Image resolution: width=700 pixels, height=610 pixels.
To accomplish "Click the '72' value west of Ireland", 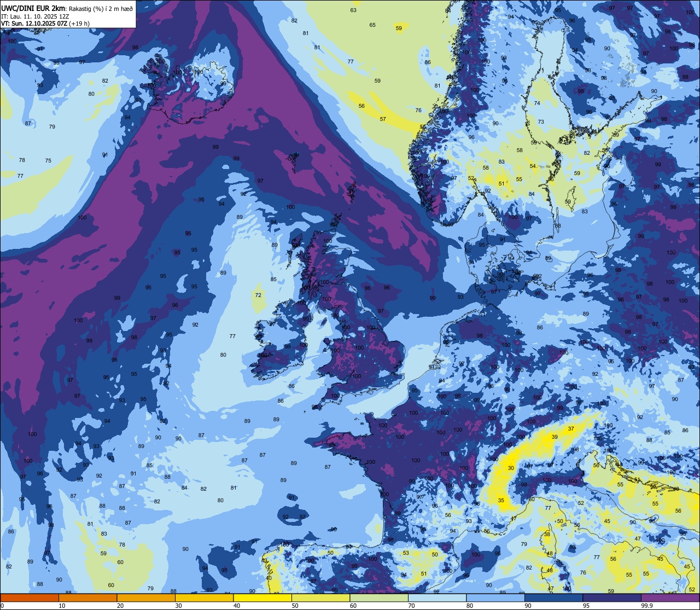I will pyautogui.click(x=258, y=295).
